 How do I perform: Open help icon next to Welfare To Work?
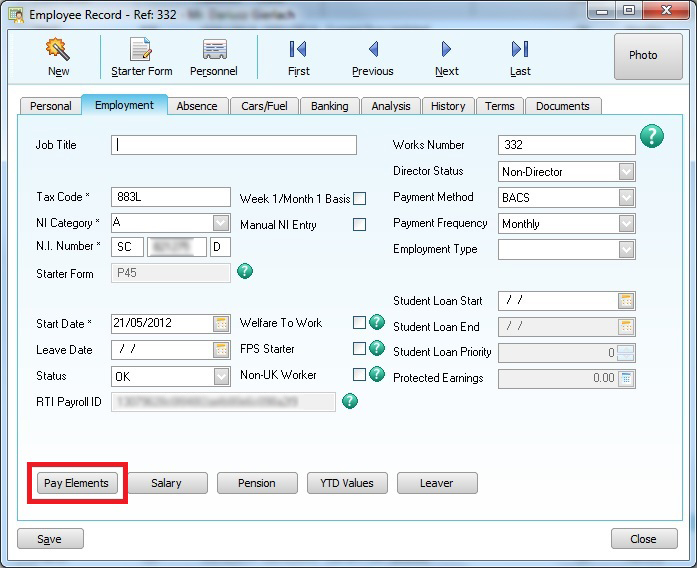[377, 322]
